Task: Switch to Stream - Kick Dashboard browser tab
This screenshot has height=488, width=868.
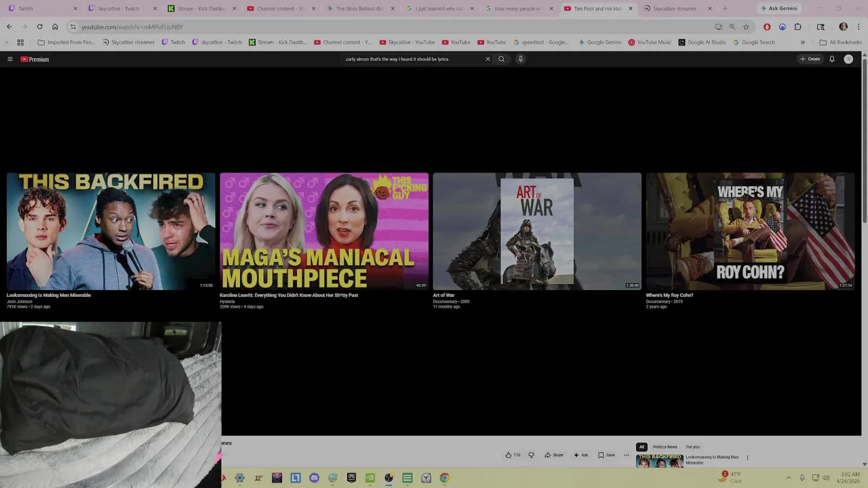Action: tap(201, 9)
